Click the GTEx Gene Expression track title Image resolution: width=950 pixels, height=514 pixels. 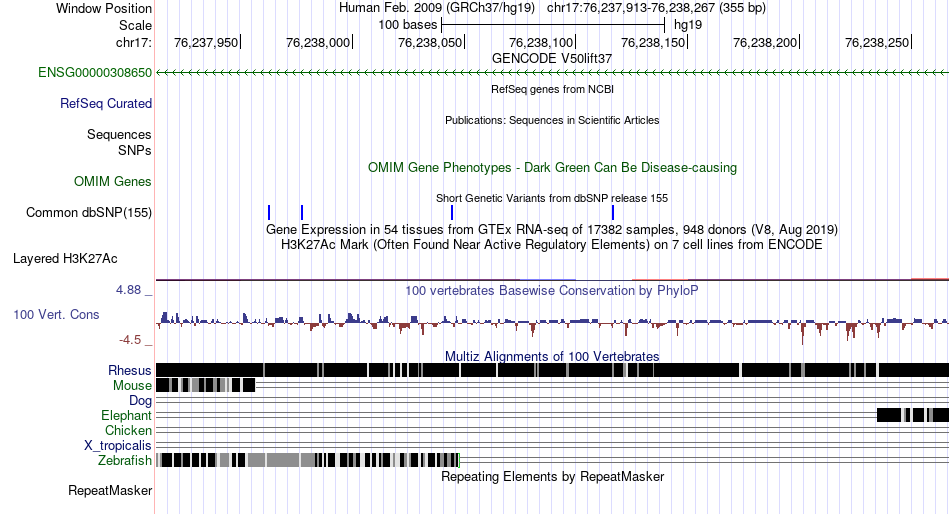click(552, 230)
